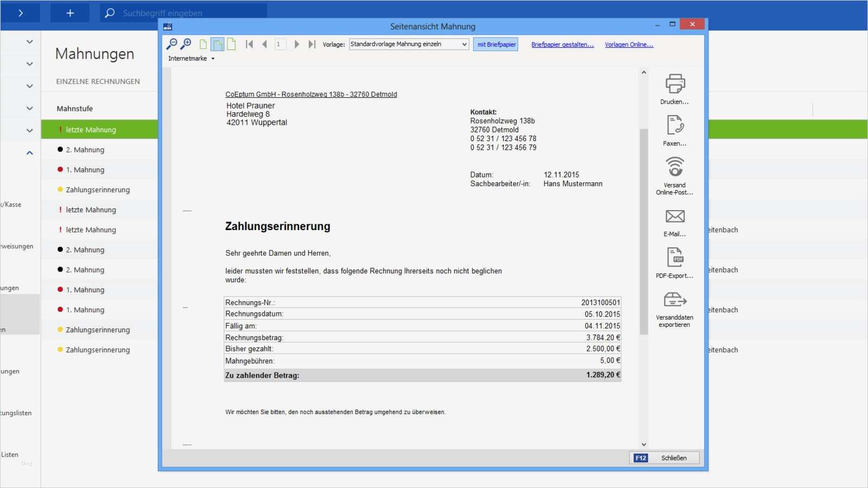Click the Drucken printer icon
This screenshot has height=488, width=868.
click(x=675, y=84)
